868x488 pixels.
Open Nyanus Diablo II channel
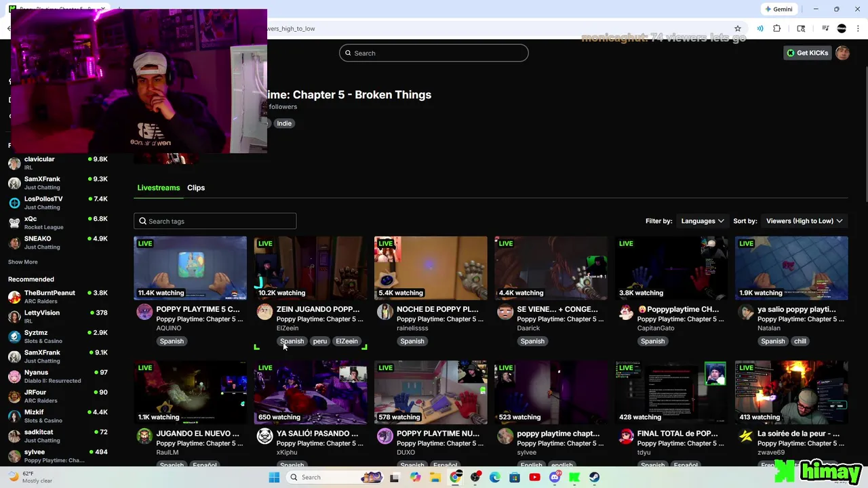coord(58,376)
